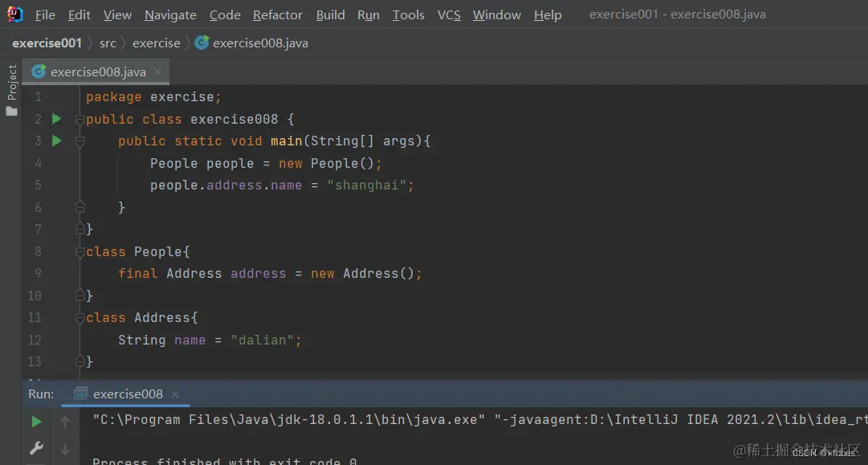Close the exercise008.java editor tab

(x=157, y=71)
